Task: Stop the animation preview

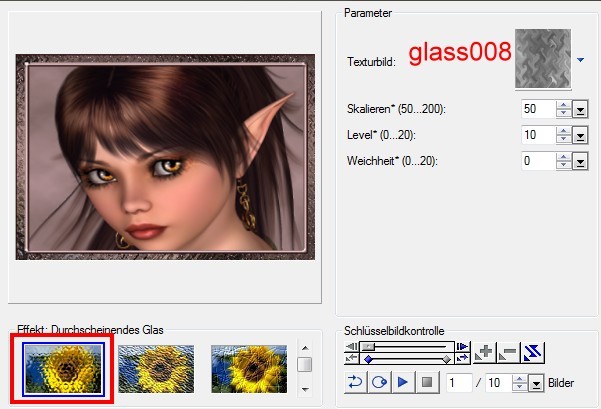Action: [x=427, y=382]
